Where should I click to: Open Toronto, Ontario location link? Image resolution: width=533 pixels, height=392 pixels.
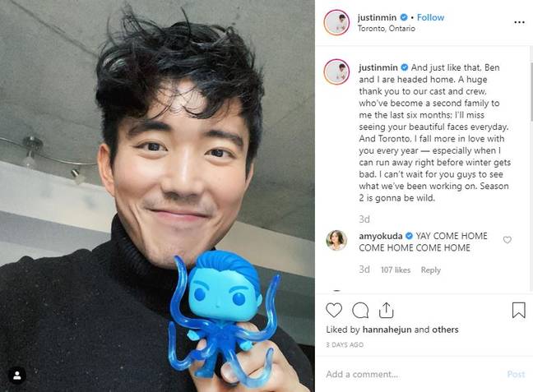[x=386, y=28]
